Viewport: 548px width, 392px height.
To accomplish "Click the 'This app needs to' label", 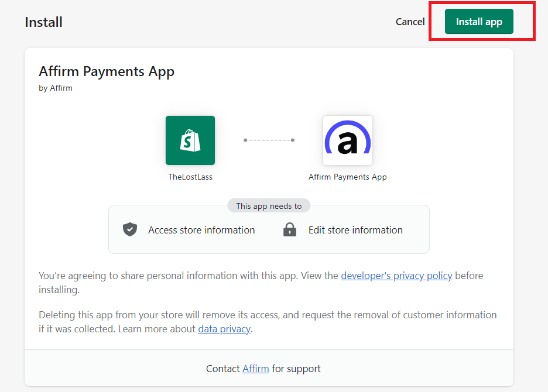I will [x=269, y=206].
